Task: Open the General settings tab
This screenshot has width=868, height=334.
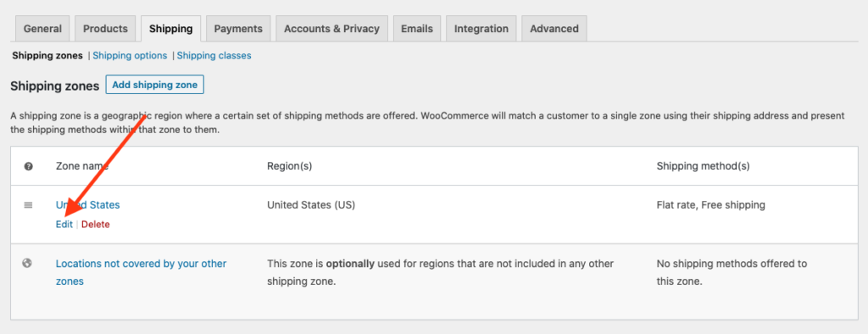Action: pos(42,29)
